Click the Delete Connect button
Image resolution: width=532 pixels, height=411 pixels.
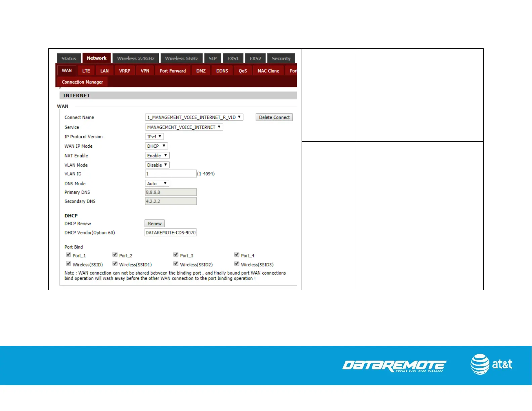[274, 117]
